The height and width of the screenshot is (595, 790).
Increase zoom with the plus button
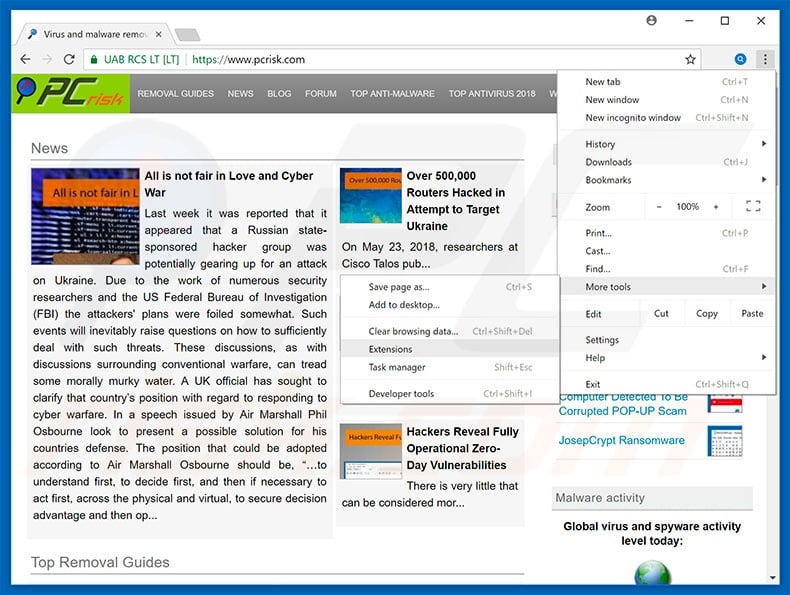[x=715, y=207]
